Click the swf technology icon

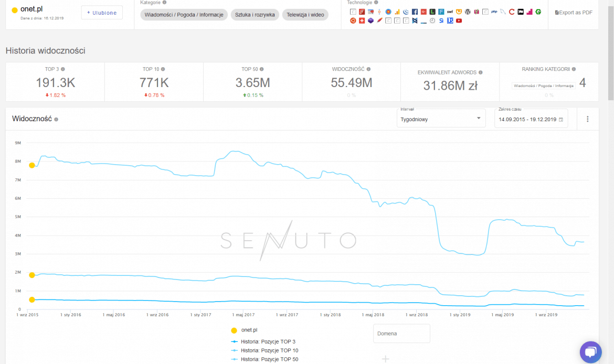click(450, 12)
